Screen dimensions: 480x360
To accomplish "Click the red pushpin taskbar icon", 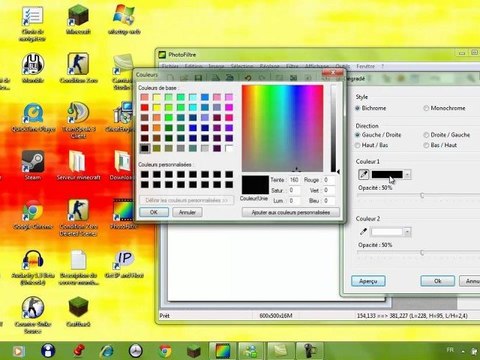I will click(79, 351).
